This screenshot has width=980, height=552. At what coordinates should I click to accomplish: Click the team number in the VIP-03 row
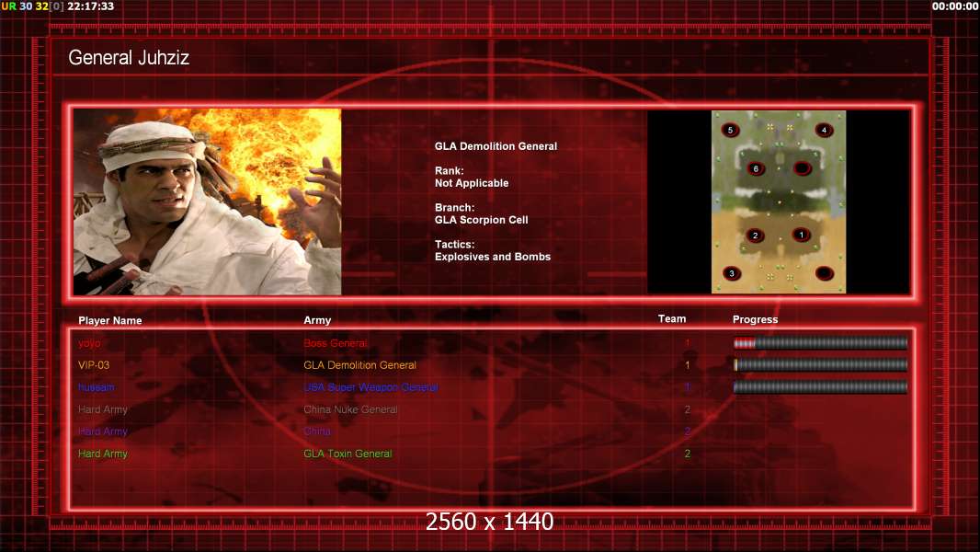pos(687,365)
